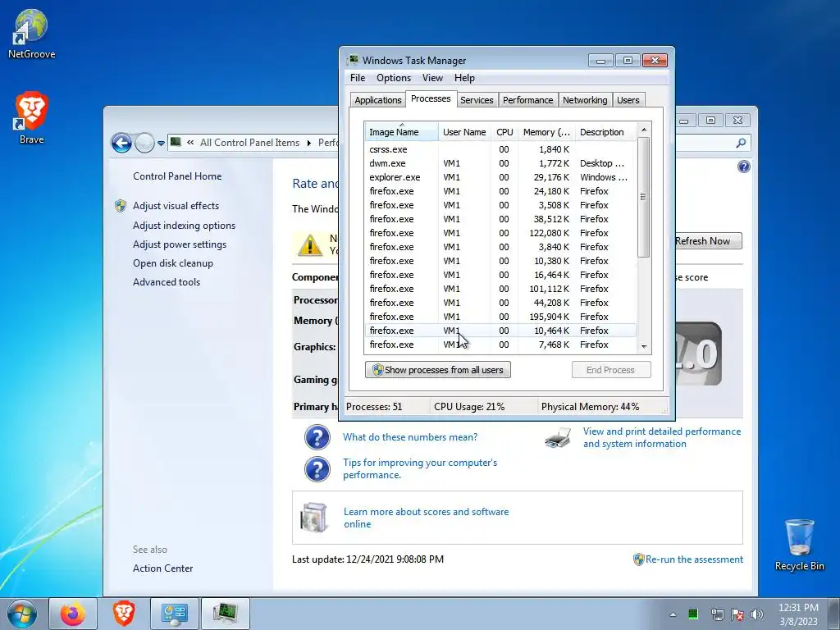The image size is (840, 630).
Task: Click the question icon beside What do these numbers mean
Action: tap(317, 437)
